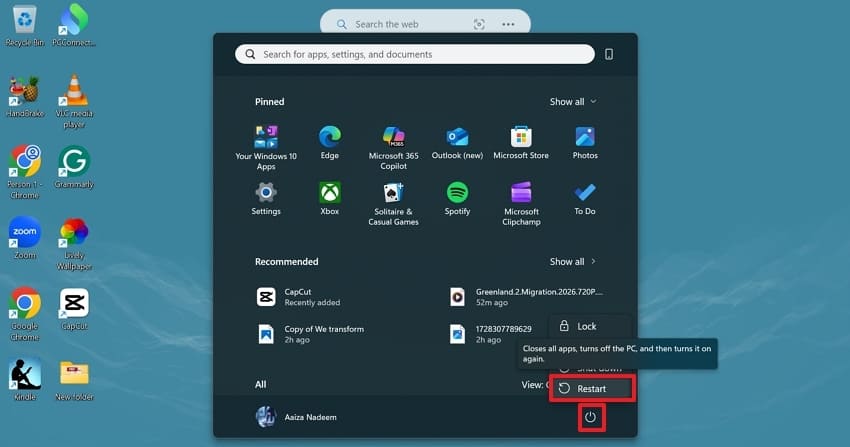This screenshot has width=850, height=447.
Task: Open the Greenland.2.Migration recommended video
Action: click(x=527, y=297)
